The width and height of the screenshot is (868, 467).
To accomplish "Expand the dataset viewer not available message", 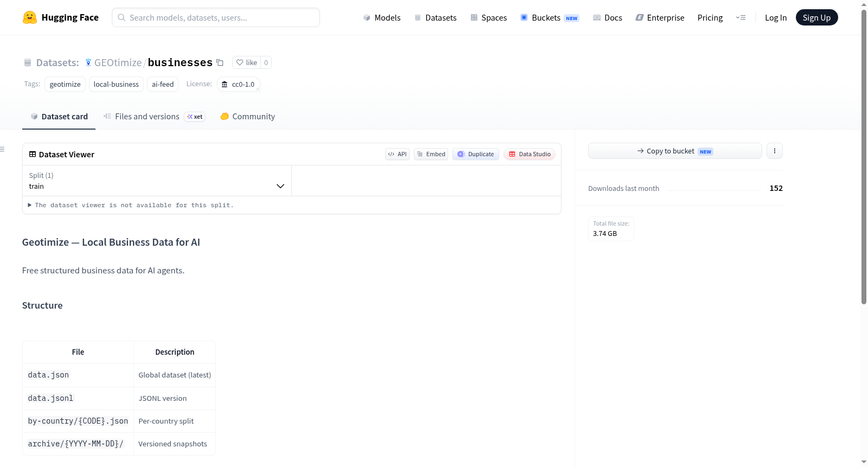I will coord(131,205).
